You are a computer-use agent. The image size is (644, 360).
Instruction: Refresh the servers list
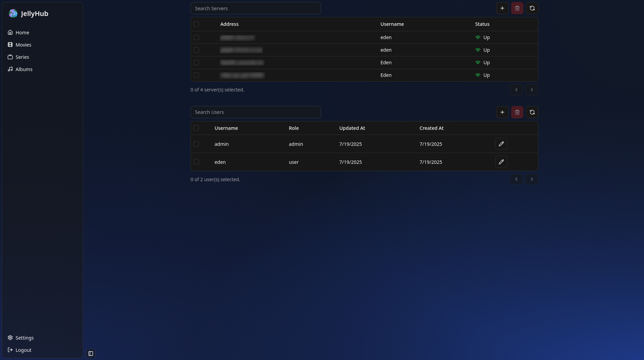532,8
